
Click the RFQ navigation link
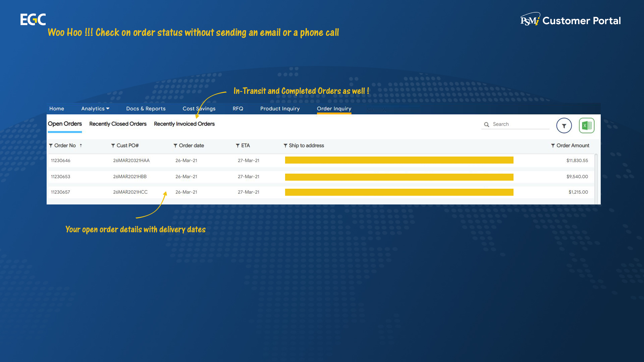click(238, 109)
